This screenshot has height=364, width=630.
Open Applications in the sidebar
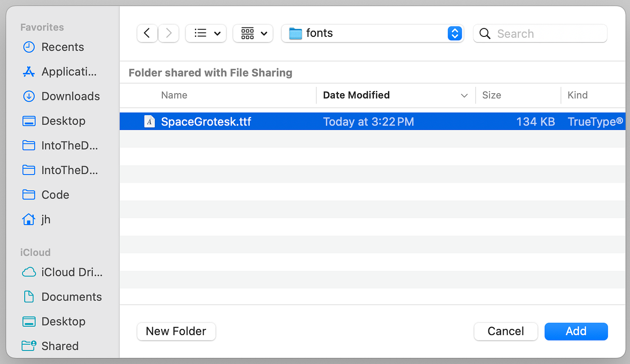click(69, 72)
